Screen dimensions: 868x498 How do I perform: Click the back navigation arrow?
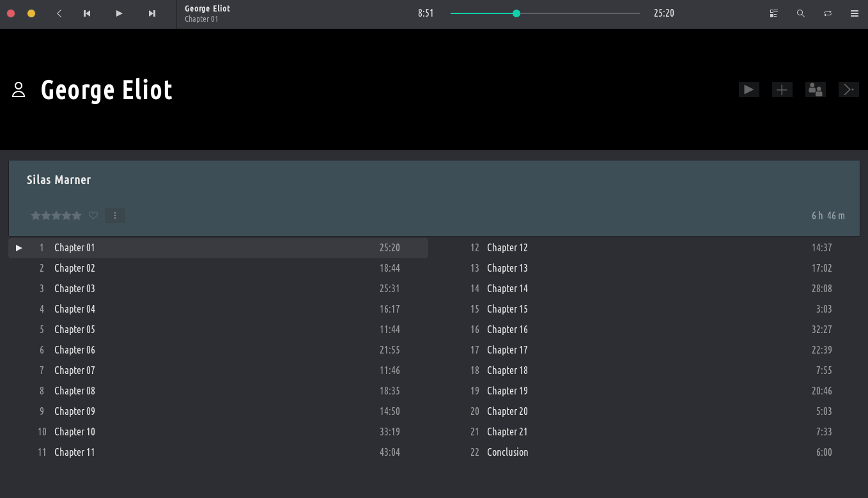click(59, 13)
